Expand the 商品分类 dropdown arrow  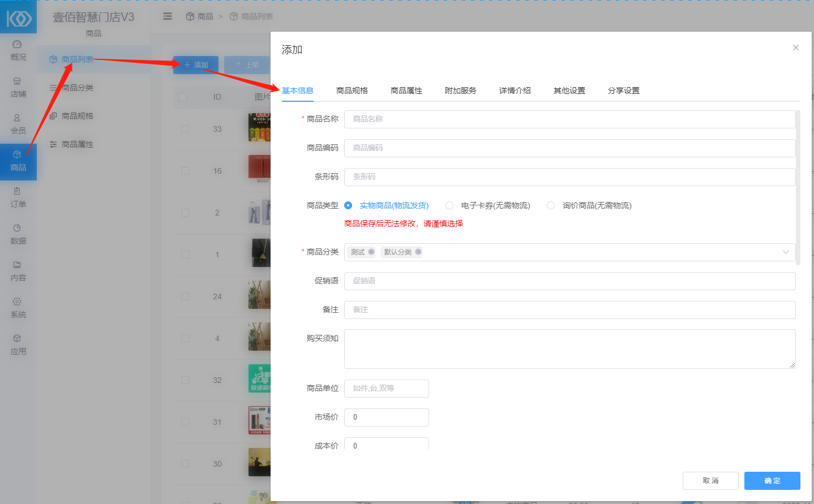click(786, 252)
